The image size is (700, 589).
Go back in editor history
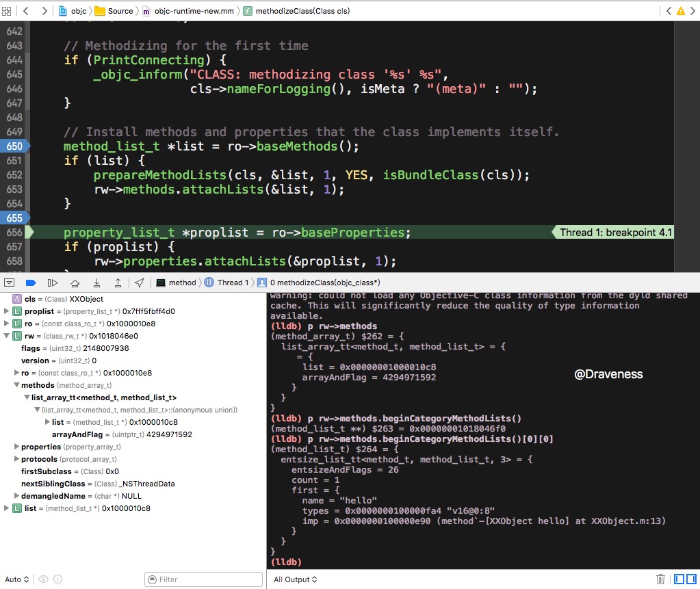[26, 11]
